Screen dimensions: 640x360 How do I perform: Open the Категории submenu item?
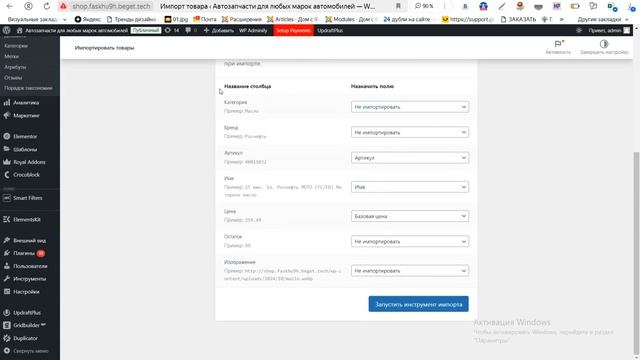[x=16, y=46]
